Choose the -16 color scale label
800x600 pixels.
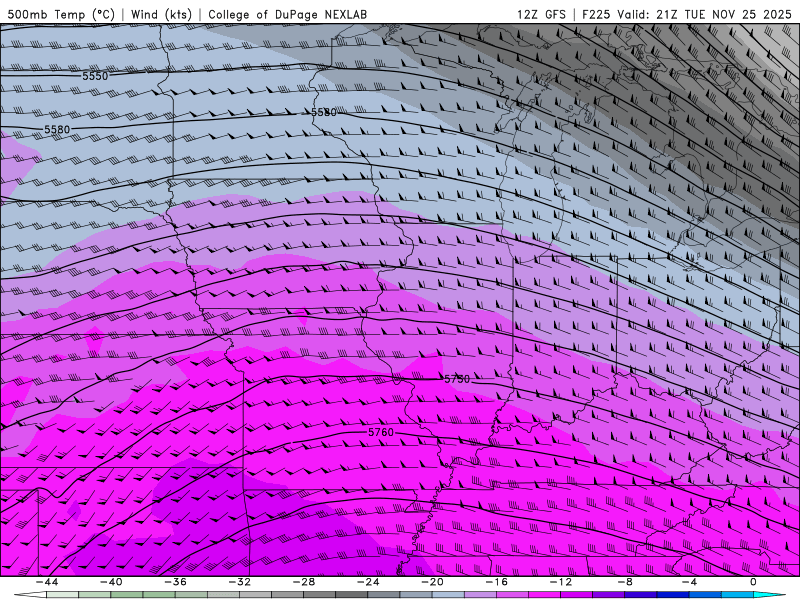tap(496, 582)
